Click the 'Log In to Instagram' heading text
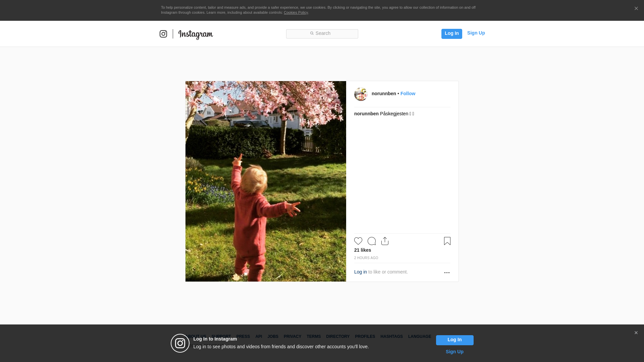 (x=215, y=339)
